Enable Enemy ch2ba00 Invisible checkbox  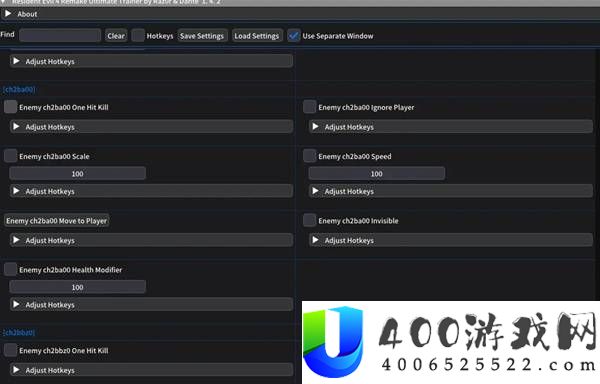pyautogui.click(x=310, y=220)
